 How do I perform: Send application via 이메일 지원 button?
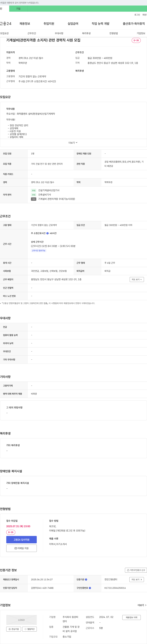coord(21,548)
